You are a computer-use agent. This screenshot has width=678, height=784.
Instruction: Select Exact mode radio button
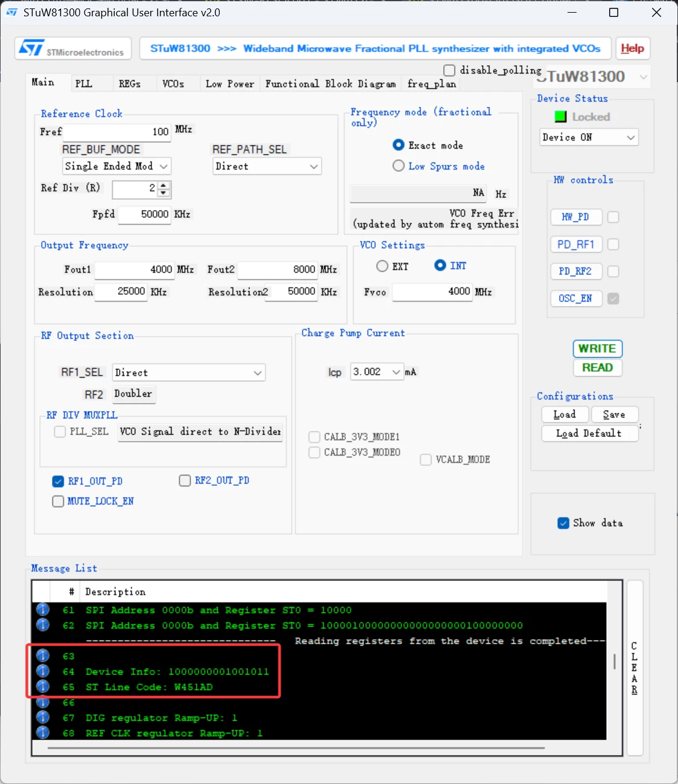[x=398, y=145]
